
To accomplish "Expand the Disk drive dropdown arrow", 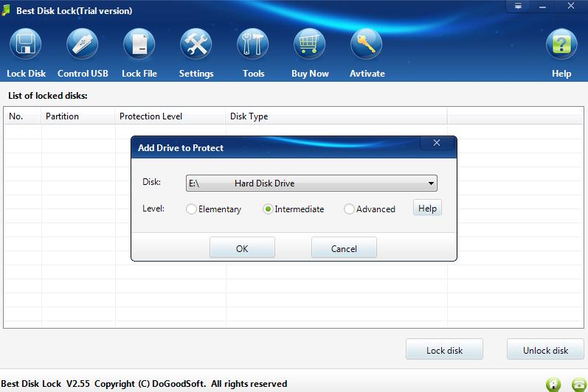I will (x=431, y=183).
